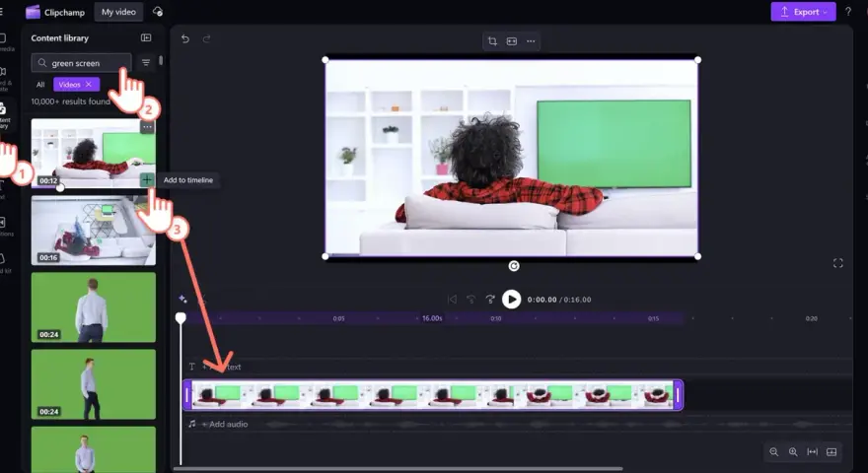This screenshot has height=473, width=868.
Task: Select the 00:12 green screen TV thumbnail
Action: tap(93, 154)
